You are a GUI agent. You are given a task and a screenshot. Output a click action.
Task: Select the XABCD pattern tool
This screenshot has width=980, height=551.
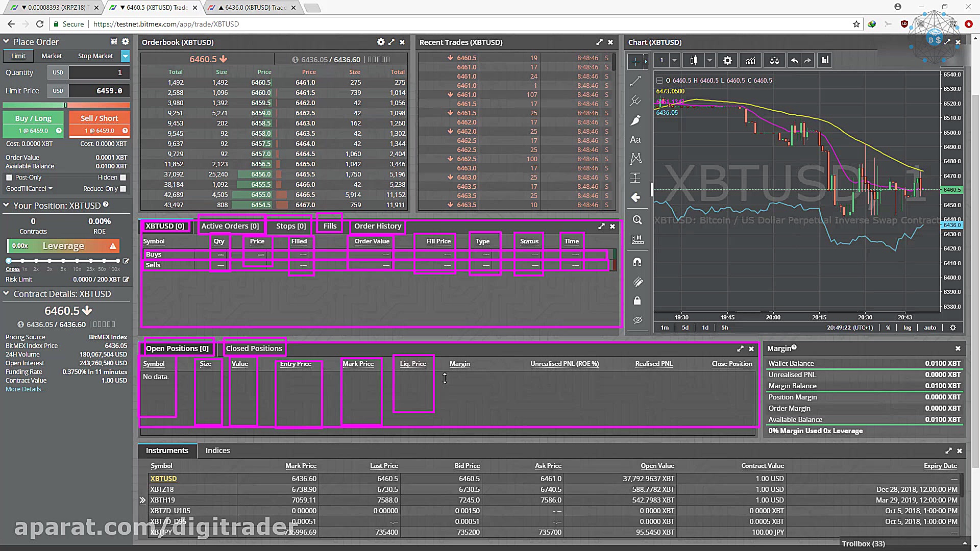[x=635, y=159]
